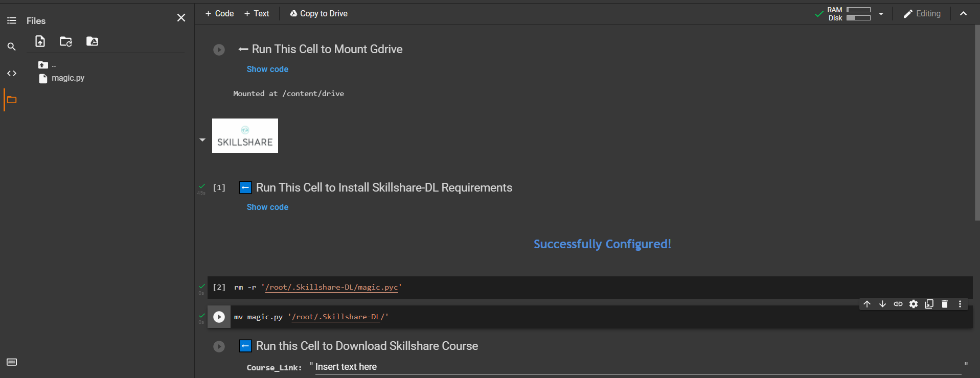980x378 pixels.
Task: Click the Mount Drive folder icon
Action: coord(92,41)
